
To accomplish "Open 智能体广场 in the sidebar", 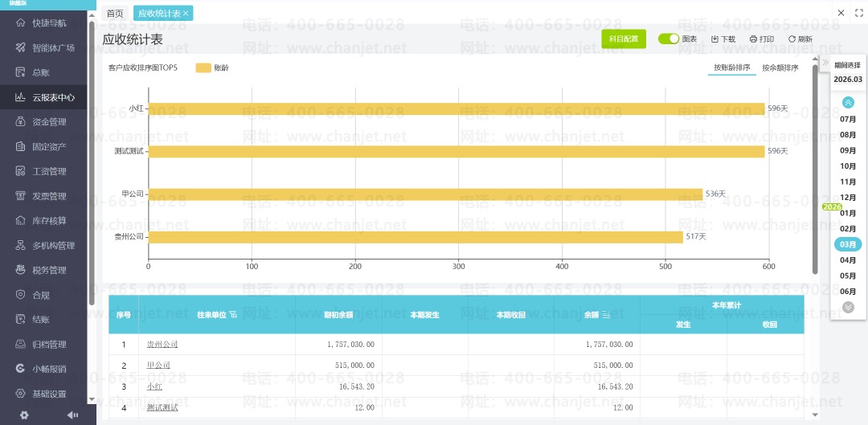I will pos(53,47).
